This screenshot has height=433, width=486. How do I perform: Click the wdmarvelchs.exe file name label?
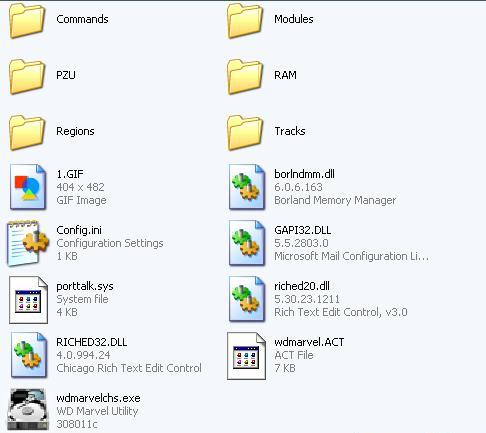click(x=98, y=398)
